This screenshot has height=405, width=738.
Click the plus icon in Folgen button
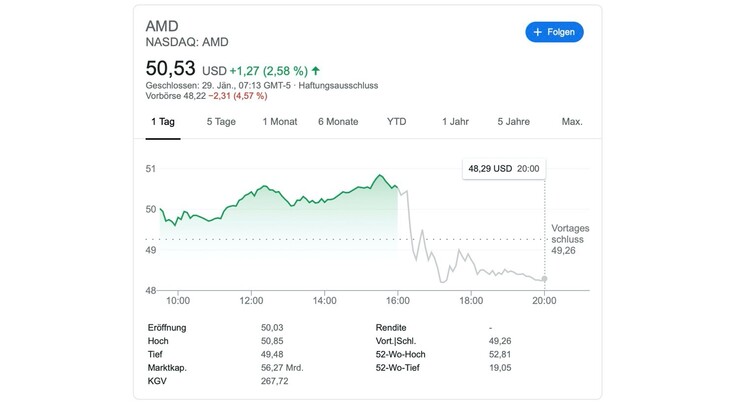(x=538, y=32)
